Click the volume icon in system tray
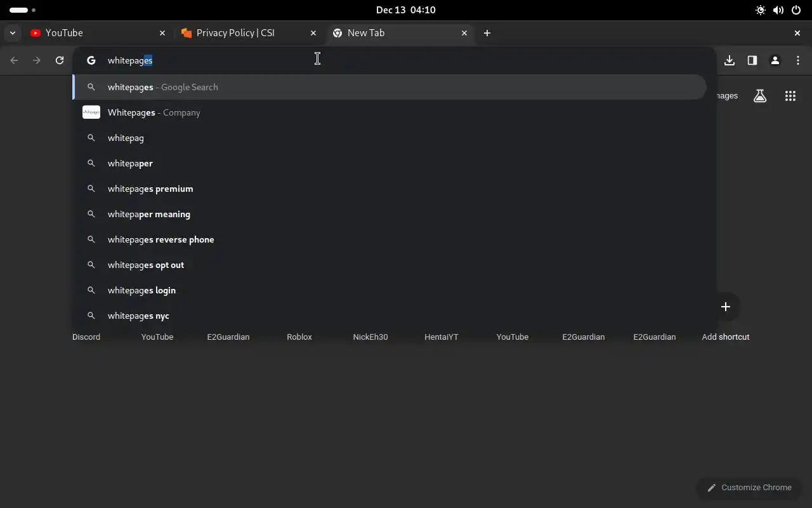 [x=778, y=10]
